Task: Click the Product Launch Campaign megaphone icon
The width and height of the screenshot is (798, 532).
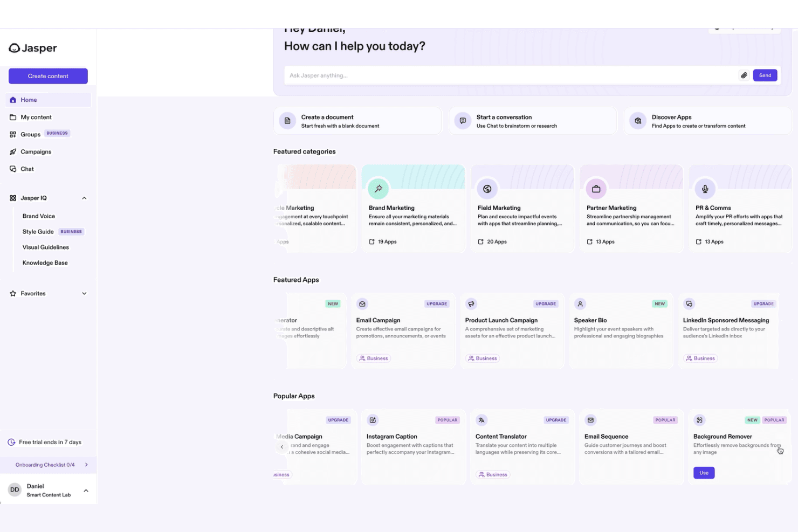Action: point(471,304)
